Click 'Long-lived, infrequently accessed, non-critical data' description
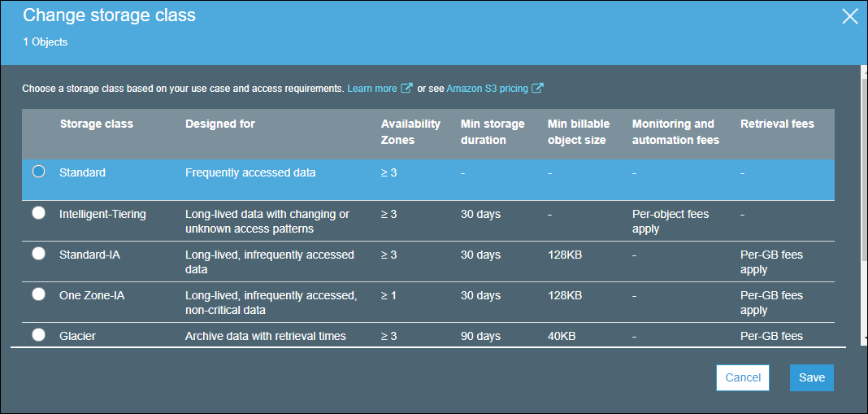The height and width of the screenshot is (414, 868). point(271,303)
